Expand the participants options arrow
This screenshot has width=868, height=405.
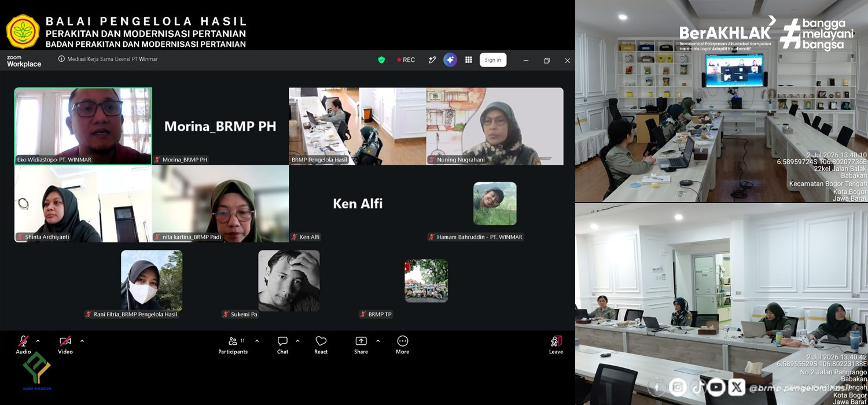click(257, 341)
